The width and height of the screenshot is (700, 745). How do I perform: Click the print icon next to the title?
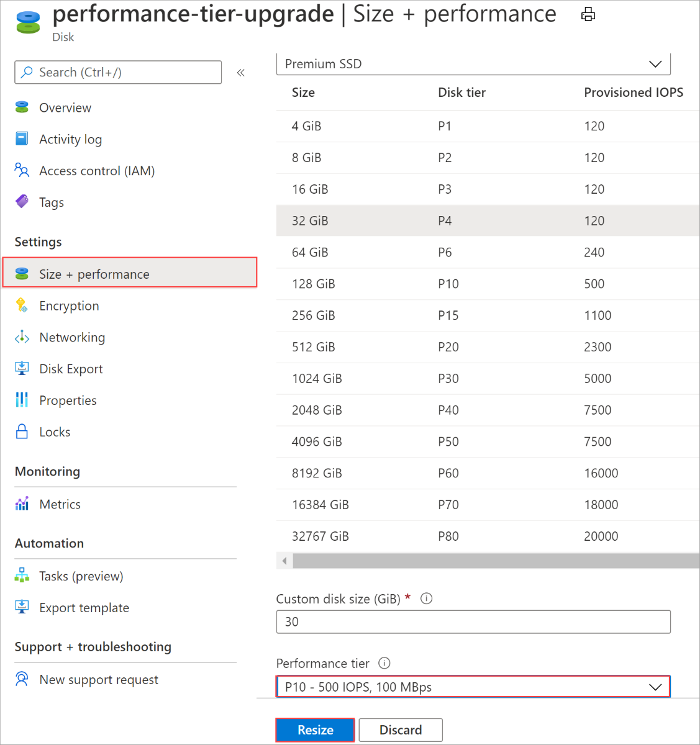tap(588, 15)
